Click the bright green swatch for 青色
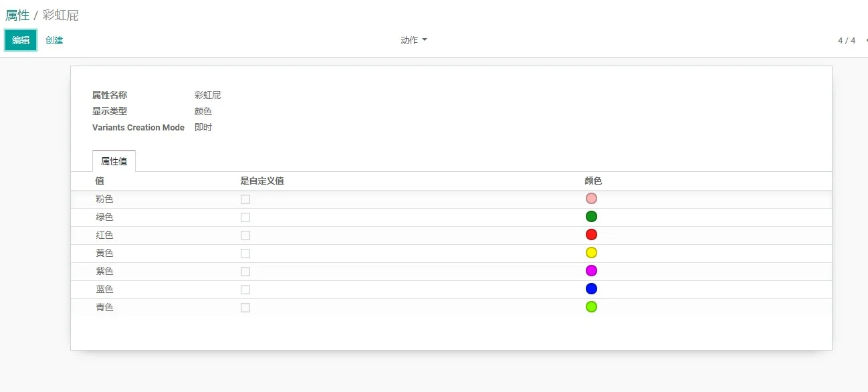 pyautogui.click(x=591, y=306)
